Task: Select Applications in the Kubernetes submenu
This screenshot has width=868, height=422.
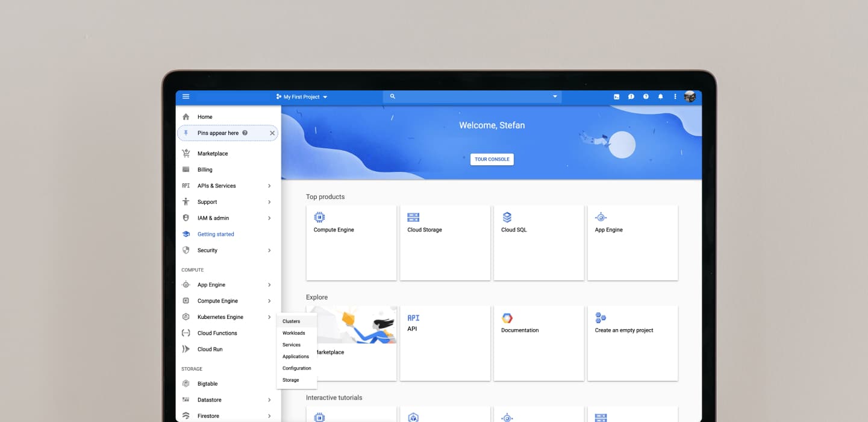Action: 296,357
